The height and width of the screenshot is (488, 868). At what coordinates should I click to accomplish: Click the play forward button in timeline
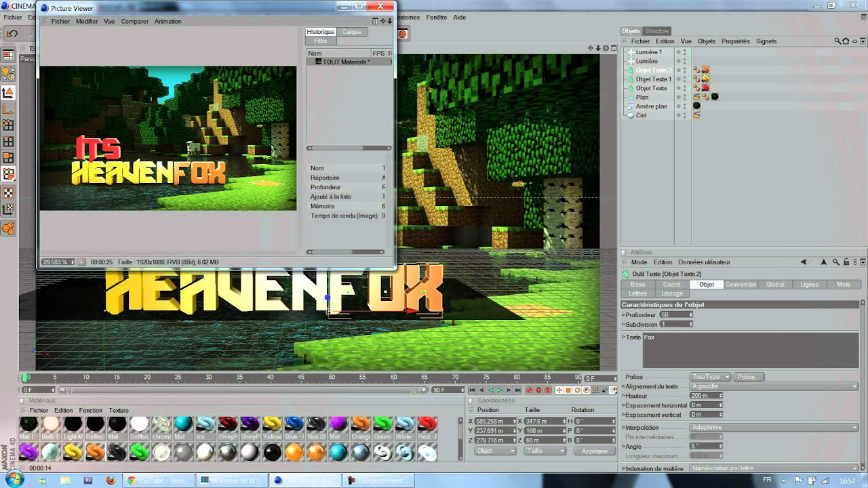click(500, 390)
